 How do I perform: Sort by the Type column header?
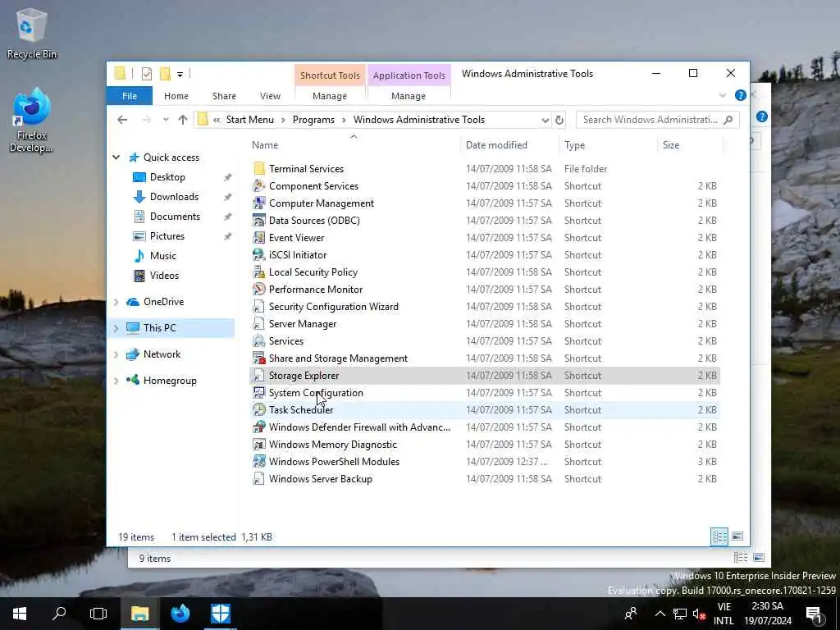(x=608, y=145)
